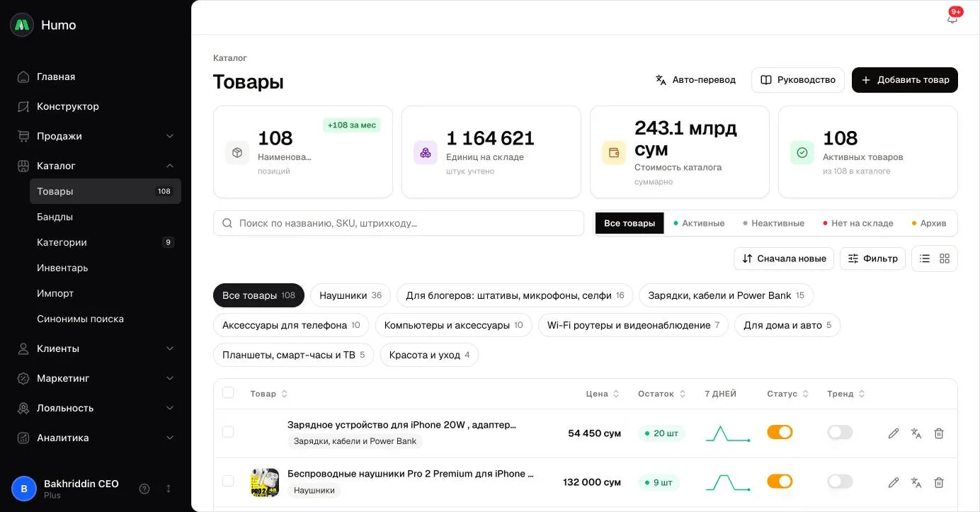The width and height of the screenshot is (980, 512).
Task: Switch to list view icon
Action: click(925, 258)
